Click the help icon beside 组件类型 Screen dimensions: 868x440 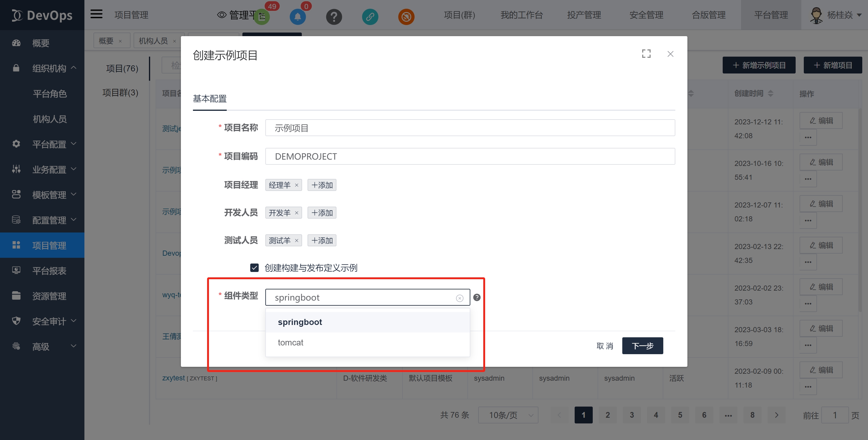[476, 297]
